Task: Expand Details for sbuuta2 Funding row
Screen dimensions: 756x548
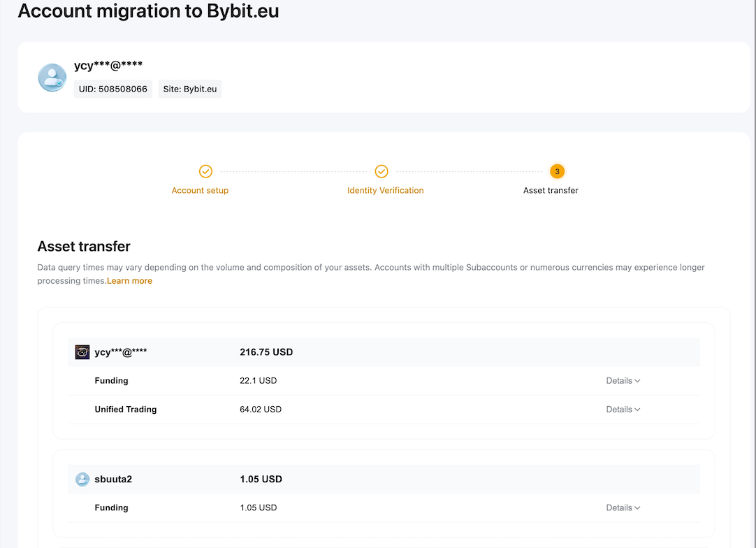Action: [623, 508]
